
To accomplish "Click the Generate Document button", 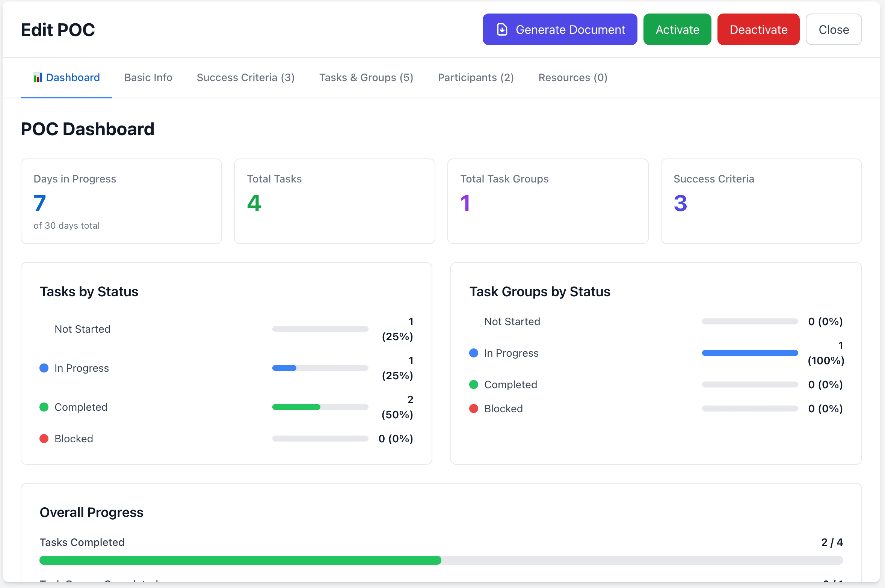I will [x=559, y=29].
